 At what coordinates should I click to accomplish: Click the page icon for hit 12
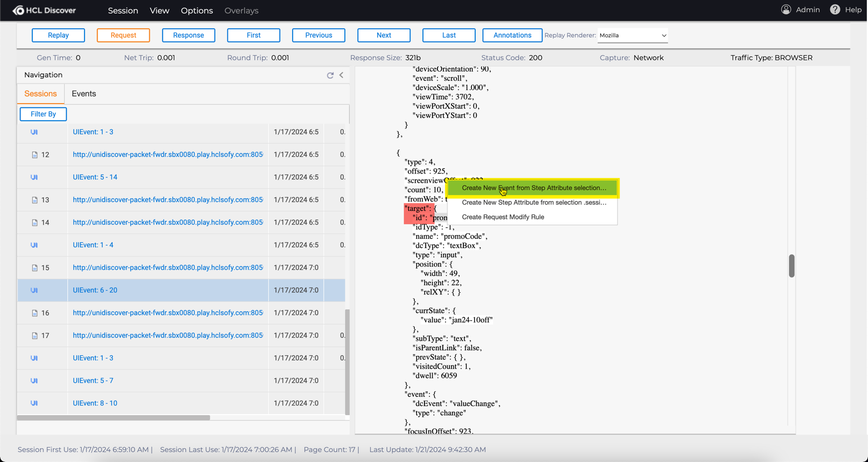[x=34, y=155]
